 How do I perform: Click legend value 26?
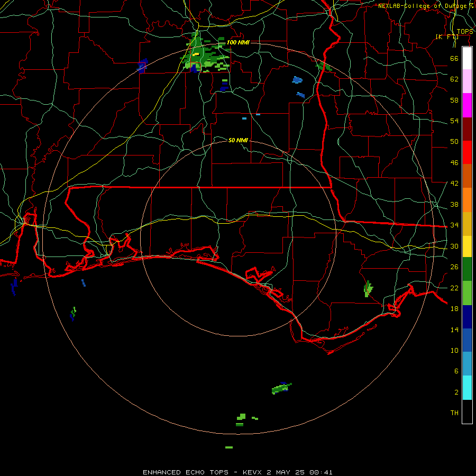[x=454, y=267]
